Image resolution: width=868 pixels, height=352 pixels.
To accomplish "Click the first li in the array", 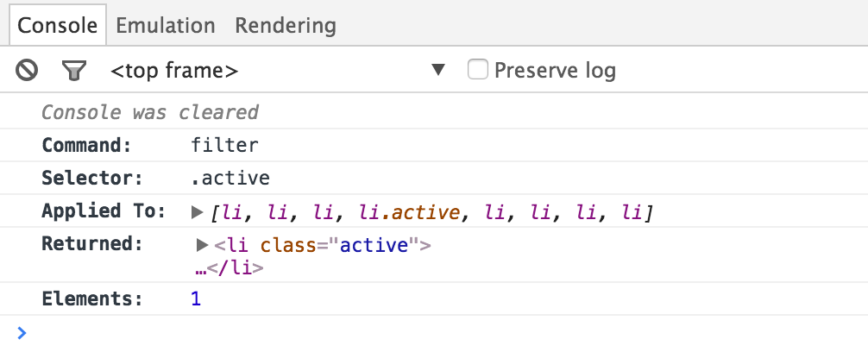I will click(233, 211).
